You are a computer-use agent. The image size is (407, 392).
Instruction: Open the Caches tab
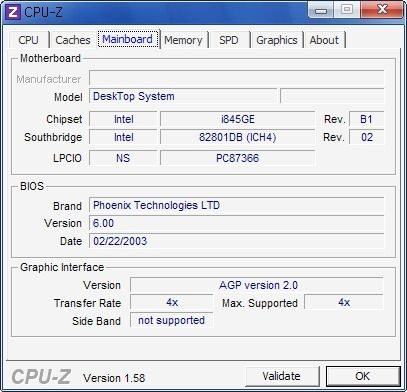[73, 40]
